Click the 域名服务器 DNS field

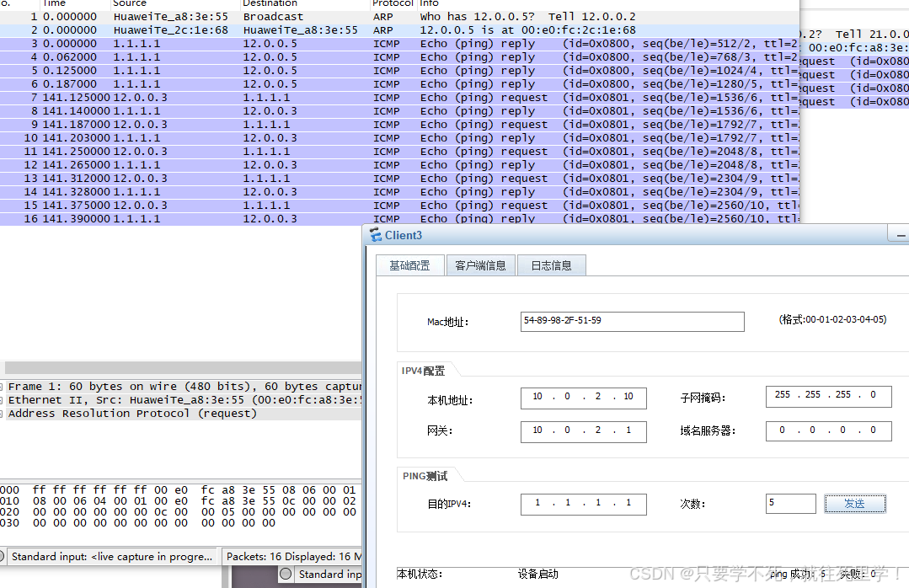coord(828,430)
